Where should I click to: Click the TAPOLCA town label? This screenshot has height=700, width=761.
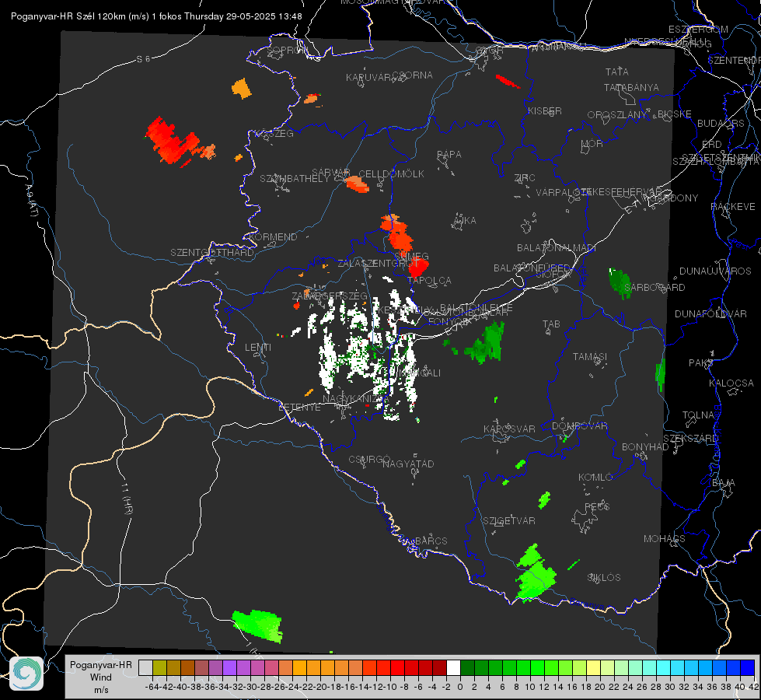430,281
